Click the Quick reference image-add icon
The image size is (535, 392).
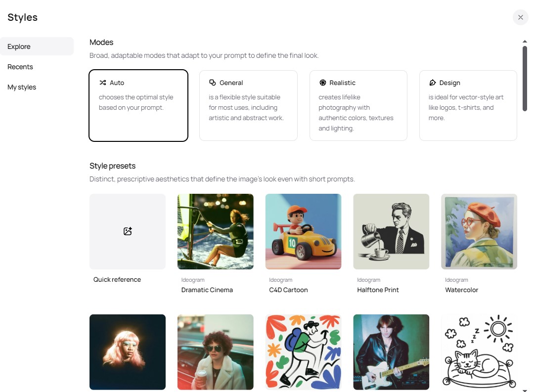pos(128,231)
